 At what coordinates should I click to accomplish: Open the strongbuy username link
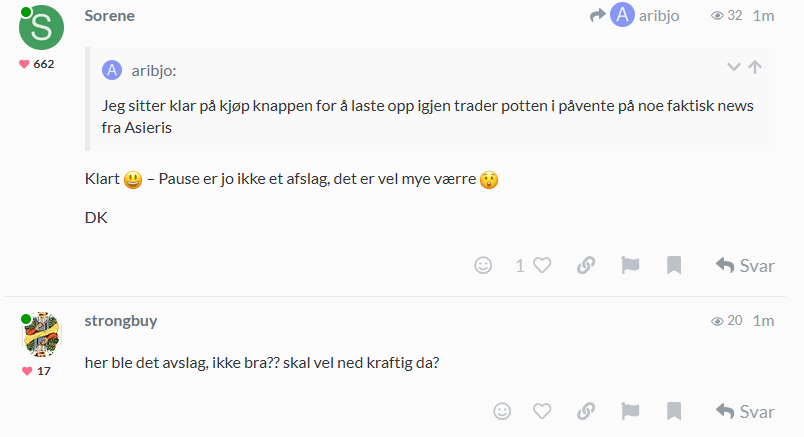pyautogui.click(x=121, y=321)
